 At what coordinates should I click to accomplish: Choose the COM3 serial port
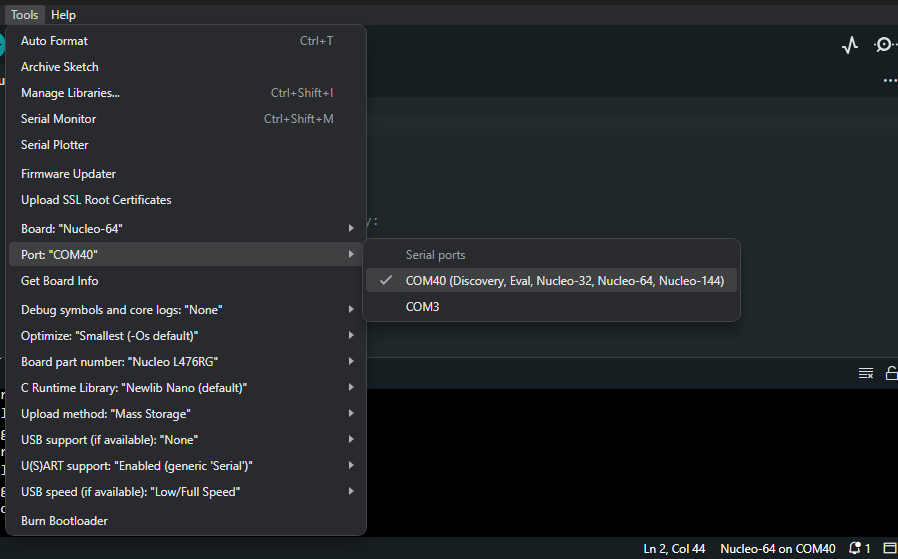click(x=422, y=307)
